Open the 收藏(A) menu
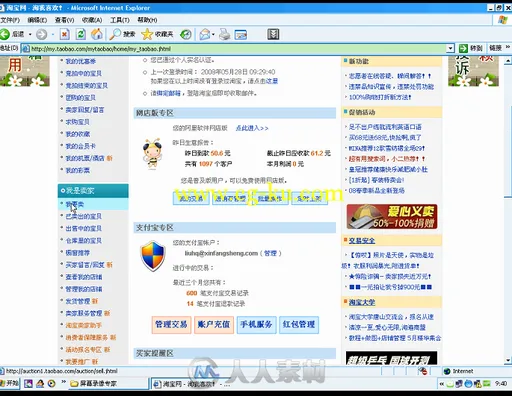The image size is (512, 396). (x=92, y=20)
